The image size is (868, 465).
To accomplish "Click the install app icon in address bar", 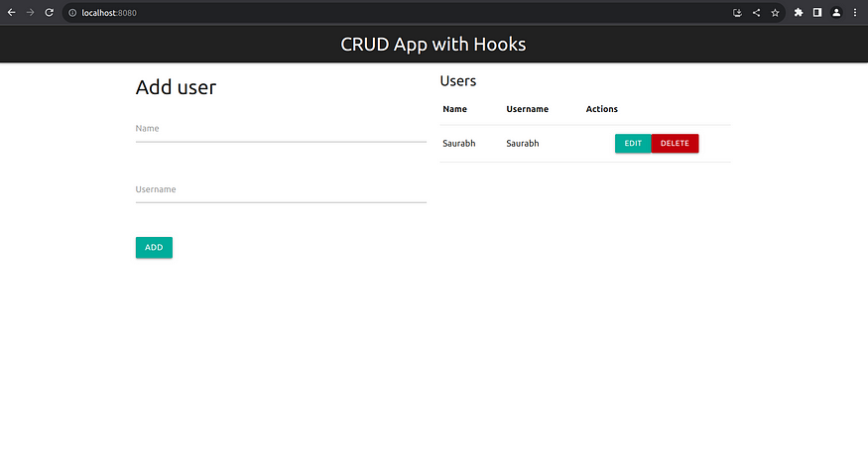I will (737, 13).
